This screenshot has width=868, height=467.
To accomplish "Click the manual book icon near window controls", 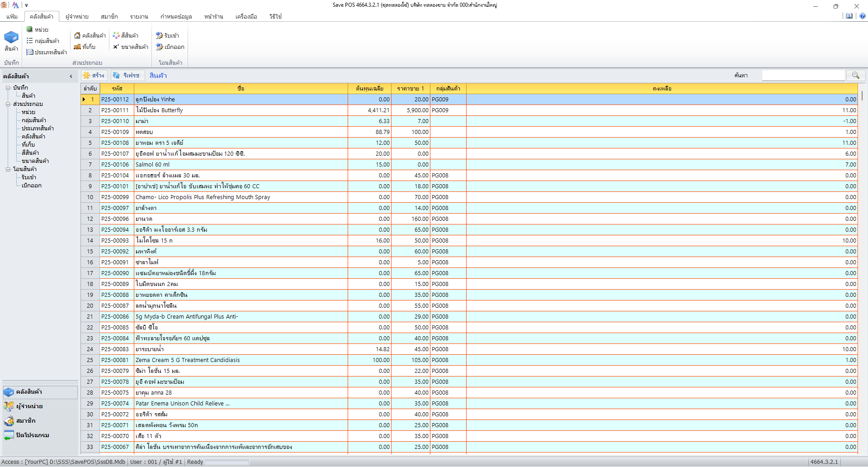I will (849, 16).
